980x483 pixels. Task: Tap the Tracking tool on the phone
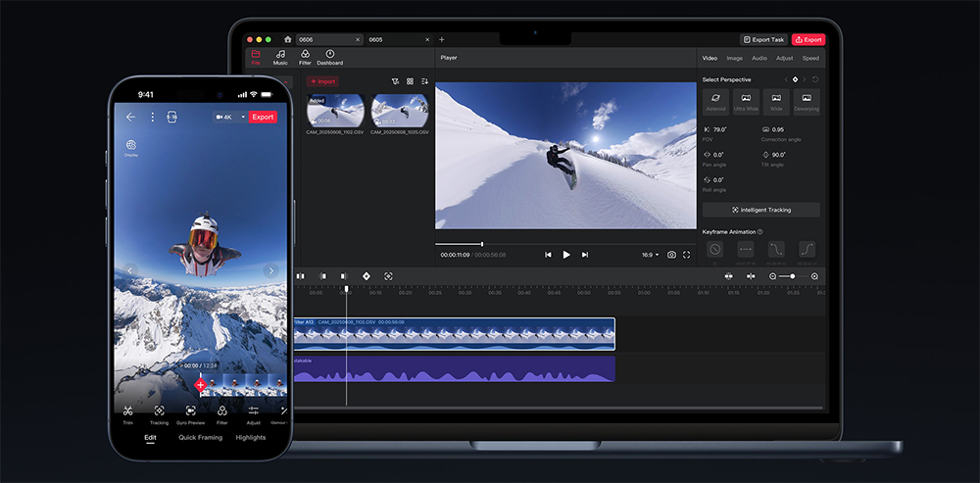point(159,411)
